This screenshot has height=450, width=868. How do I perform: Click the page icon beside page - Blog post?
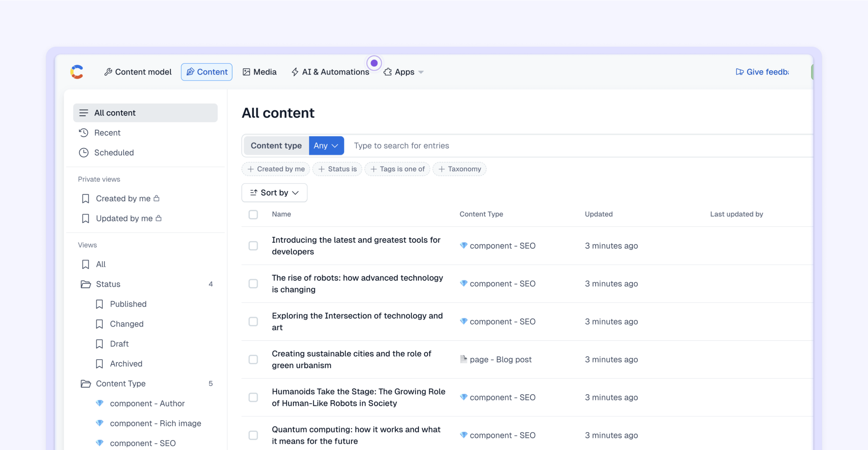point(463,359)
